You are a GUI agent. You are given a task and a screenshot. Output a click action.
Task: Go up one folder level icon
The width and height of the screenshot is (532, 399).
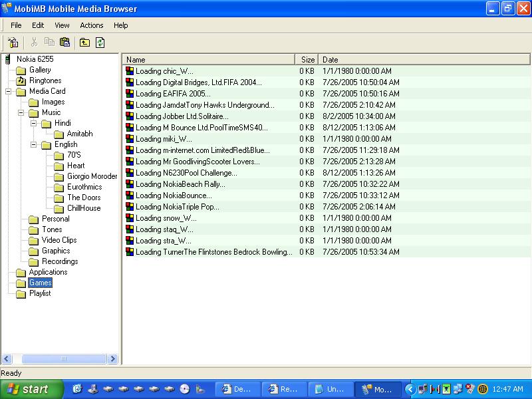pos(84,43)
